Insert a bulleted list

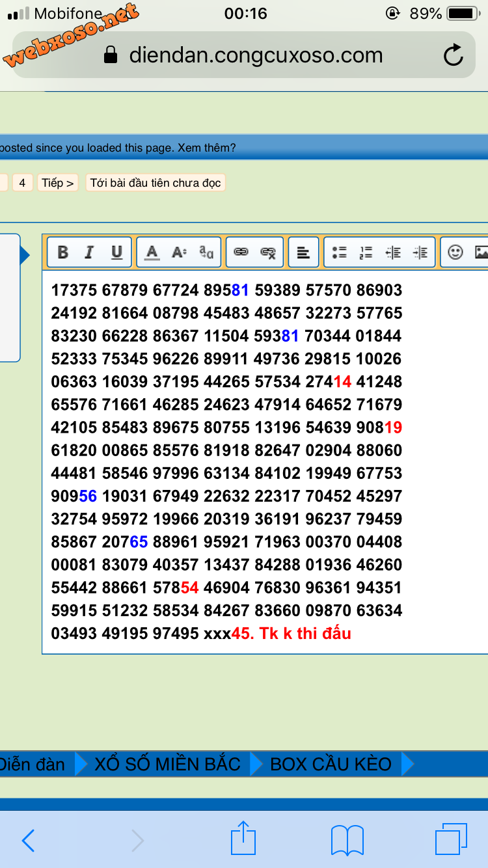(x=339, y=252)
